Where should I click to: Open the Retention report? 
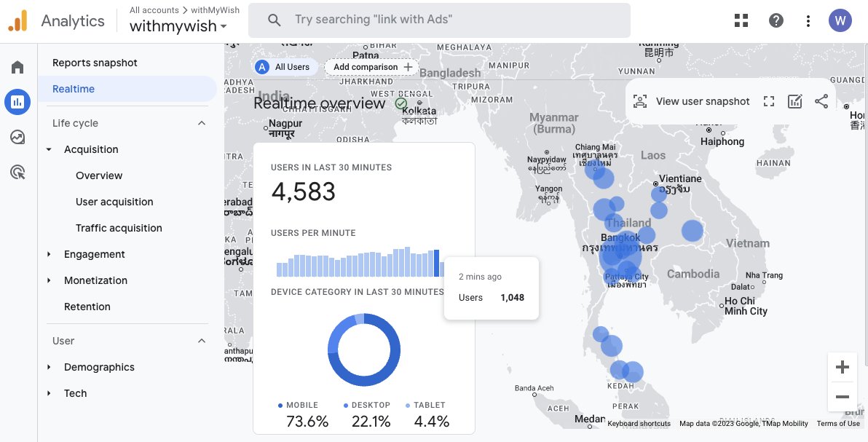tap(87, 307)
